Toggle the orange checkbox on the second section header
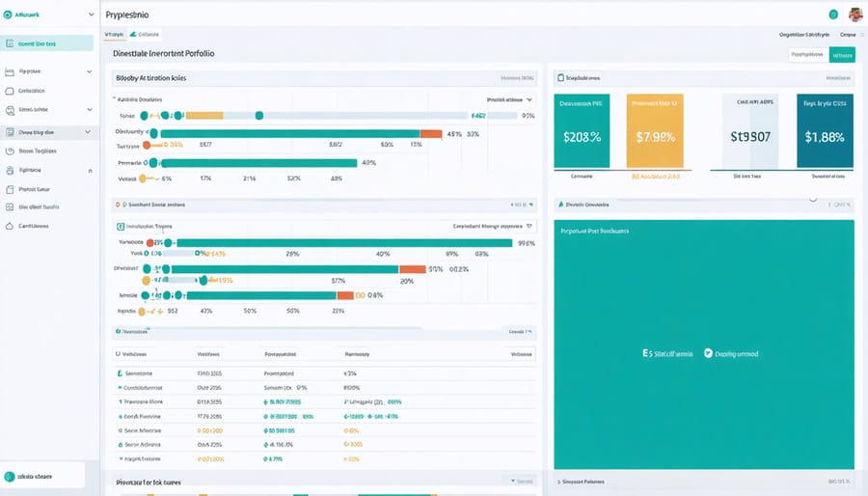This screenshot has width=868, height=496. coord(118,205)
